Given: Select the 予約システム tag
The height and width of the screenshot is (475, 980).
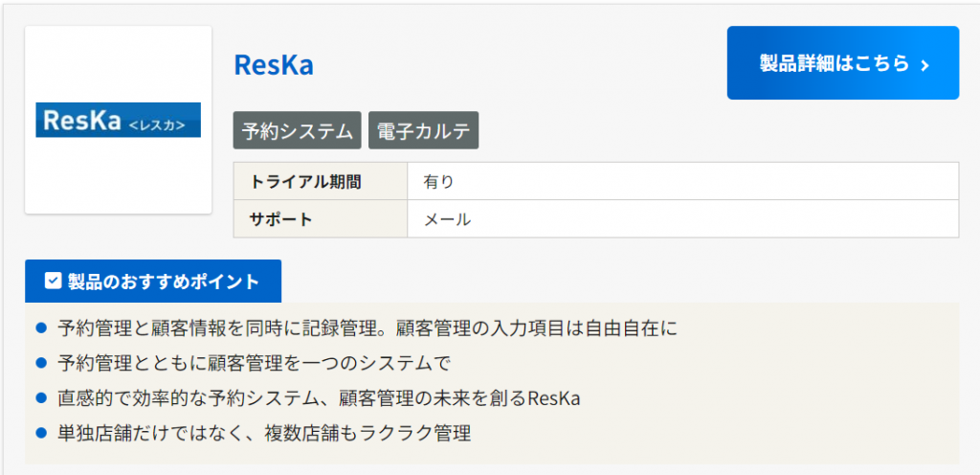Looking at the screenshot, I should [x=298, y=130].
